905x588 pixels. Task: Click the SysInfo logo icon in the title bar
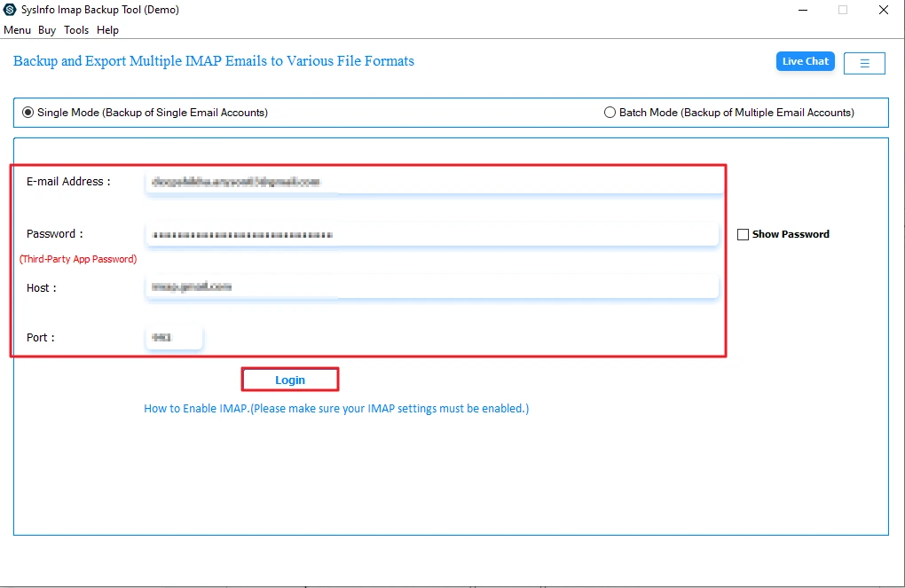coord(12,10)
